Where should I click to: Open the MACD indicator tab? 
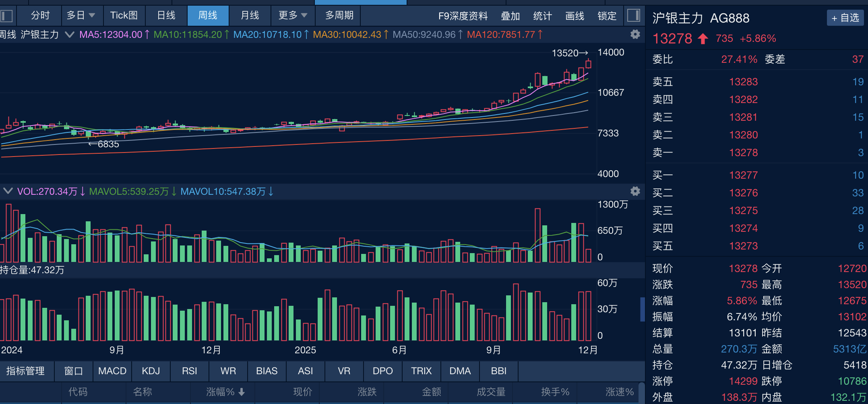point(112,371)
